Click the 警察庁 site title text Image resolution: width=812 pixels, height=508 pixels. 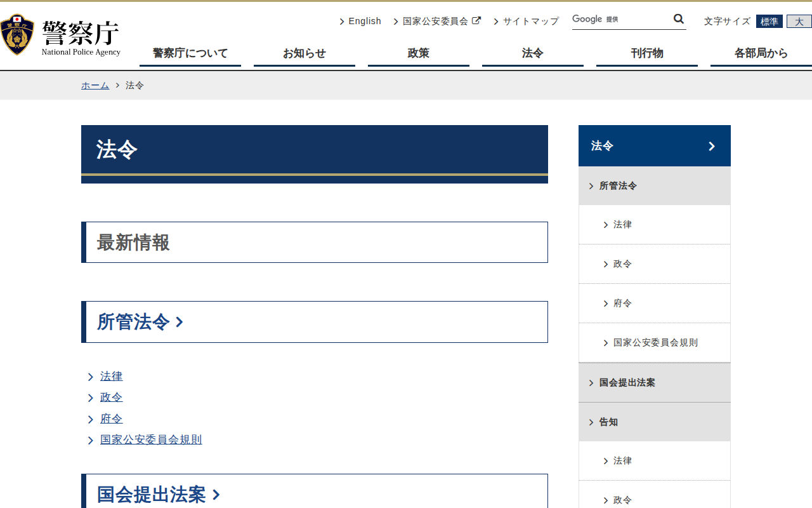[81, 32]
